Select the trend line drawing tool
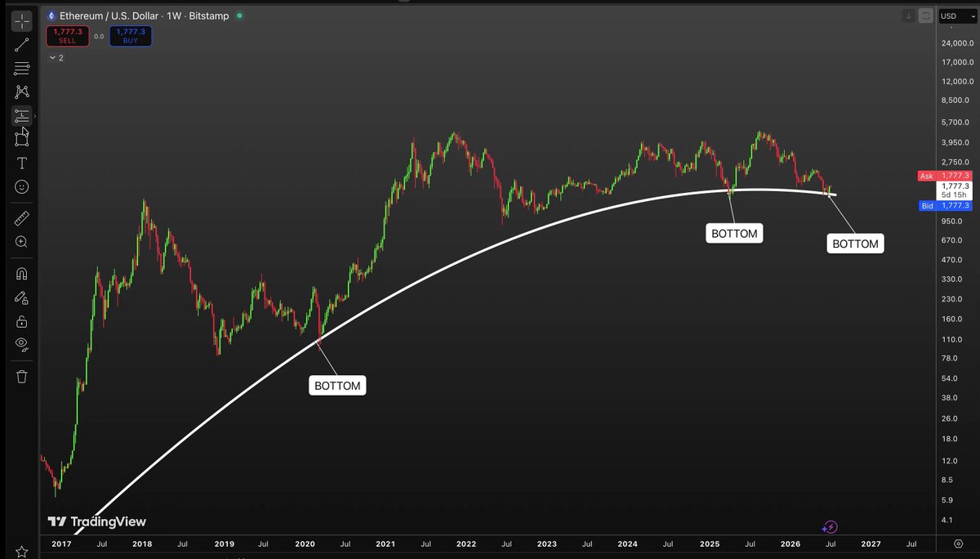This screenshot has width=980, height=559. pos(22,45)
